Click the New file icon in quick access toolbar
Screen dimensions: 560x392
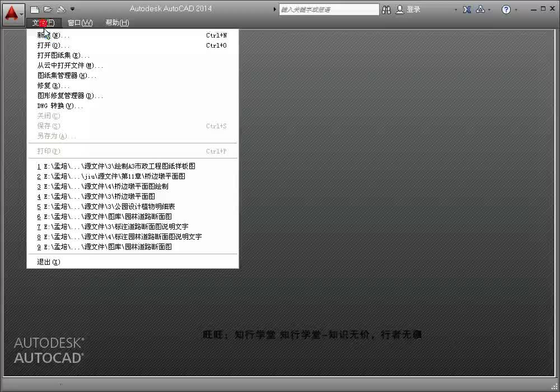point(35,10)
